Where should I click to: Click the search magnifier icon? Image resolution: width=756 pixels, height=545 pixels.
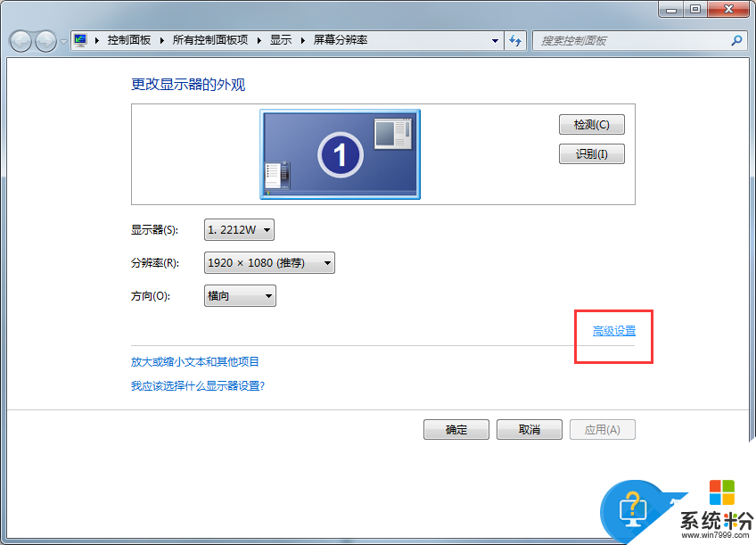coord(736,41)
